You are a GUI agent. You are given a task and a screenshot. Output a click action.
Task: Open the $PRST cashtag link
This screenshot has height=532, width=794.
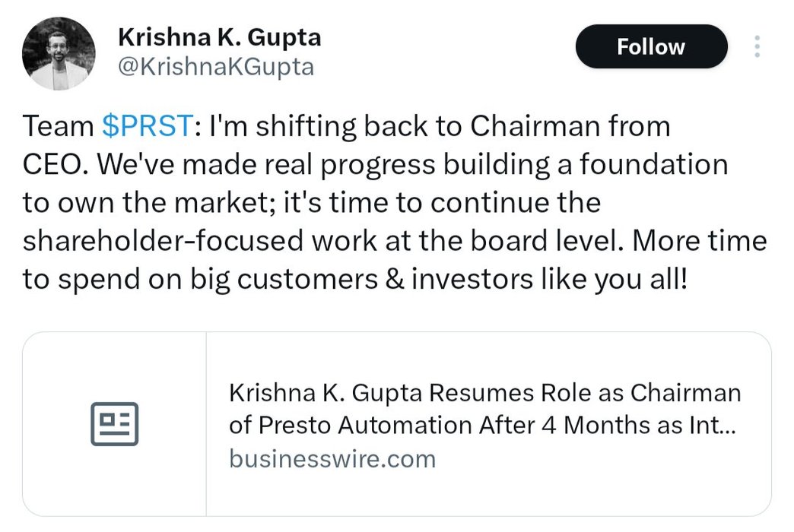pos(148,126)
